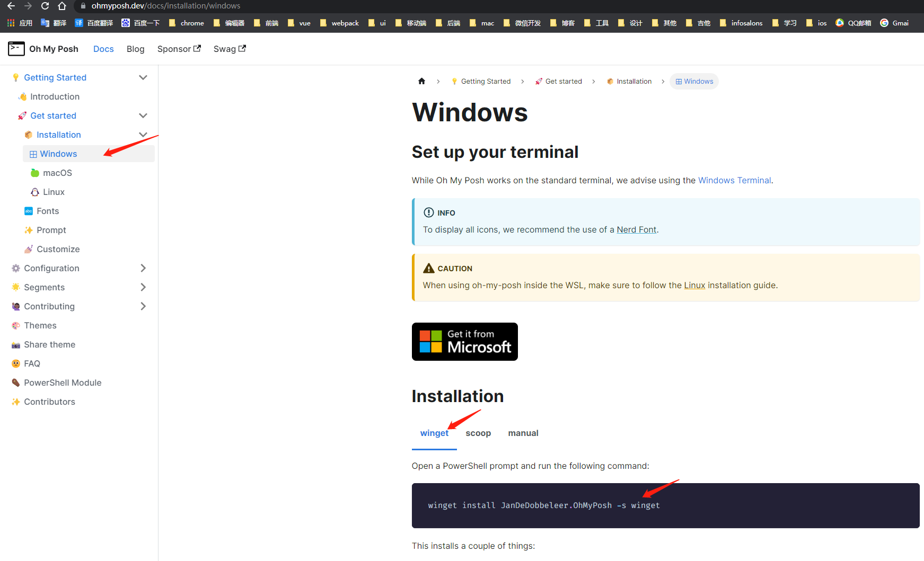
Task: Open the Blog page in navbar
Action: 135,49
